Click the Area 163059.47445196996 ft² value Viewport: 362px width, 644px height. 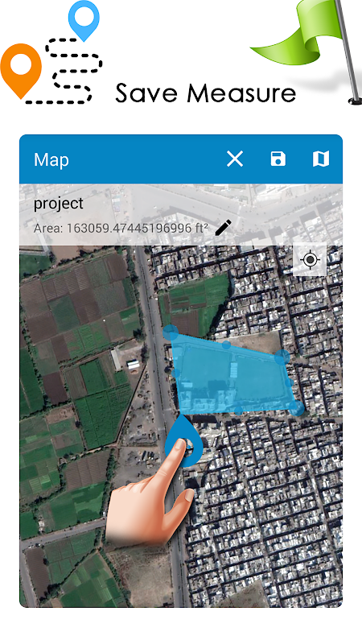click(121, 228)
